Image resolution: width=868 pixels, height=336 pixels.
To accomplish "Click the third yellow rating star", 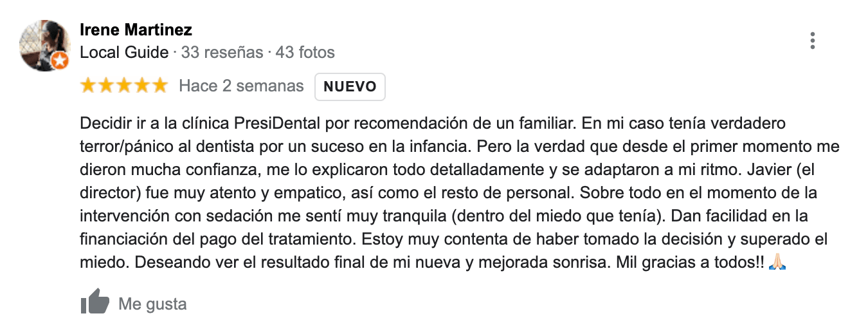I will (x=124, y=86).
